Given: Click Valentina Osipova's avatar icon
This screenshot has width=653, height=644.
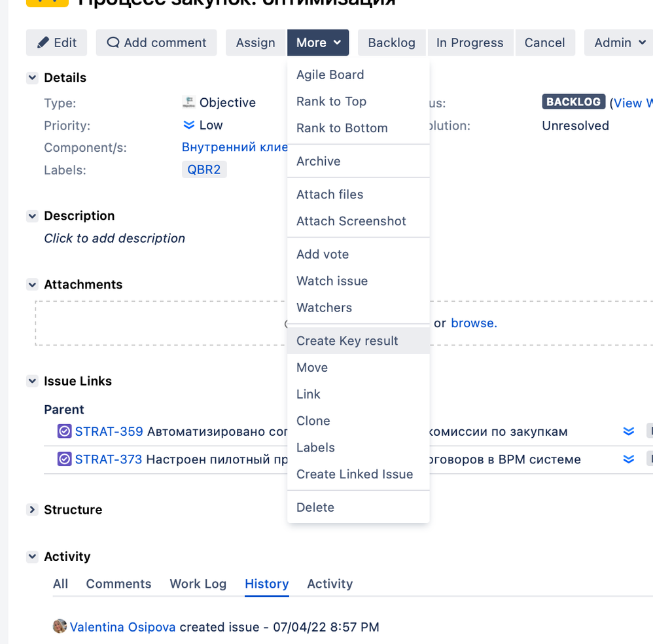Looking at the screenshot, I should 60,626.
